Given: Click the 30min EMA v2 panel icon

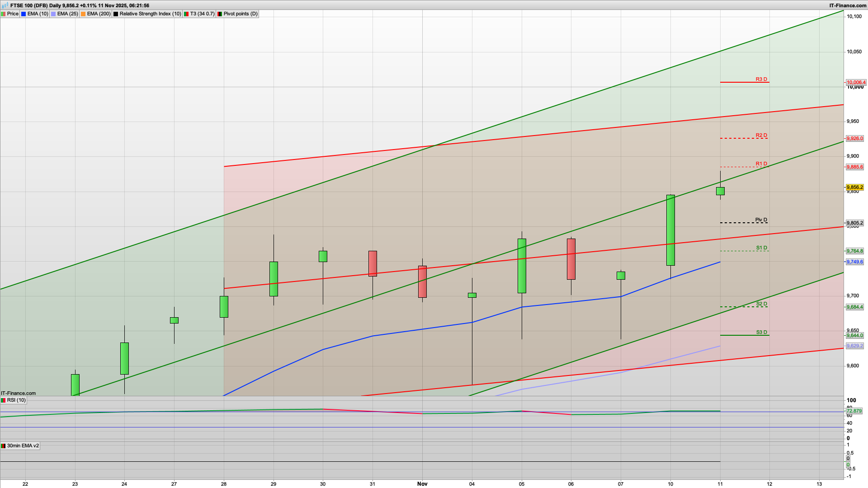Looking at the screenshot, I should coord(4,446).
